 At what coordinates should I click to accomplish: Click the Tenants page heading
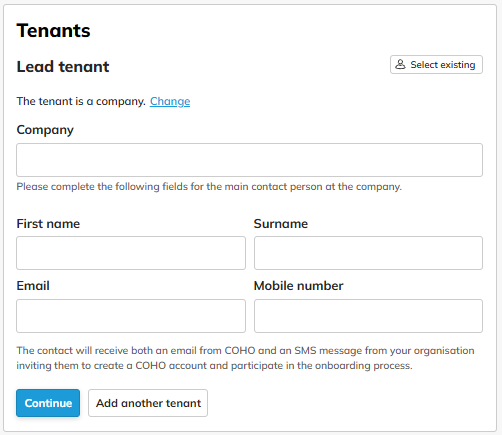pyautogui.click(x=53, y=31)
